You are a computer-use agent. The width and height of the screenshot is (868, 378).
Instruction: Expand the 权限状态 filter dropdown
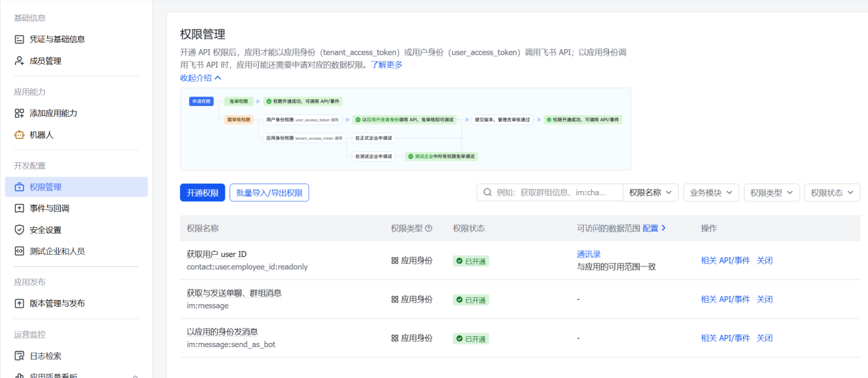pos(832,192)
